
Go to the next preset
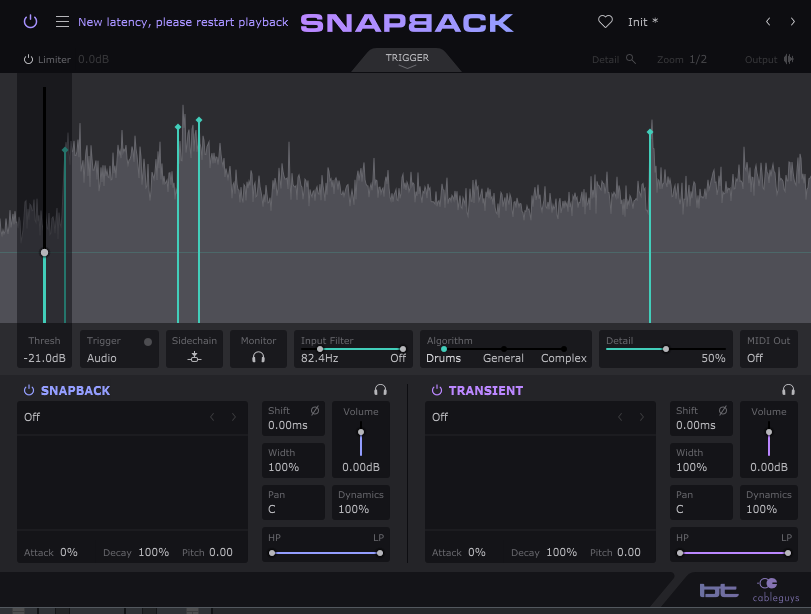[x=792, y=22]
